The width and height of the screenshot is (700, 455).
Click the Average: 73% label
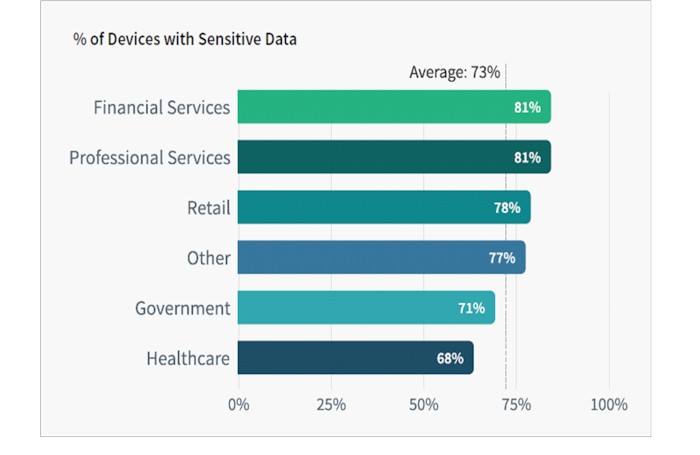click(x=454, y=72)
